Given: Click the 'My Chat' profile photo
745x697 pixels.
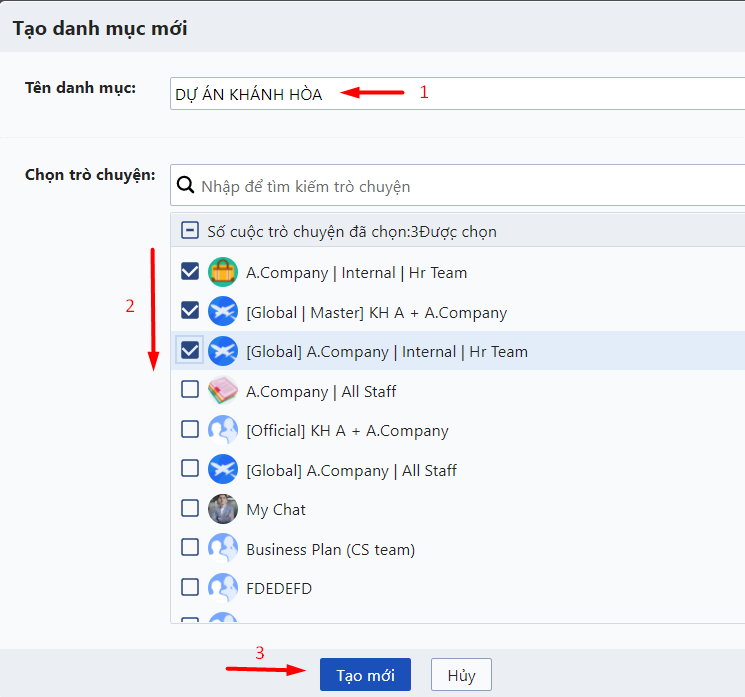Looking at the screenshot, I should click(223, 508).
